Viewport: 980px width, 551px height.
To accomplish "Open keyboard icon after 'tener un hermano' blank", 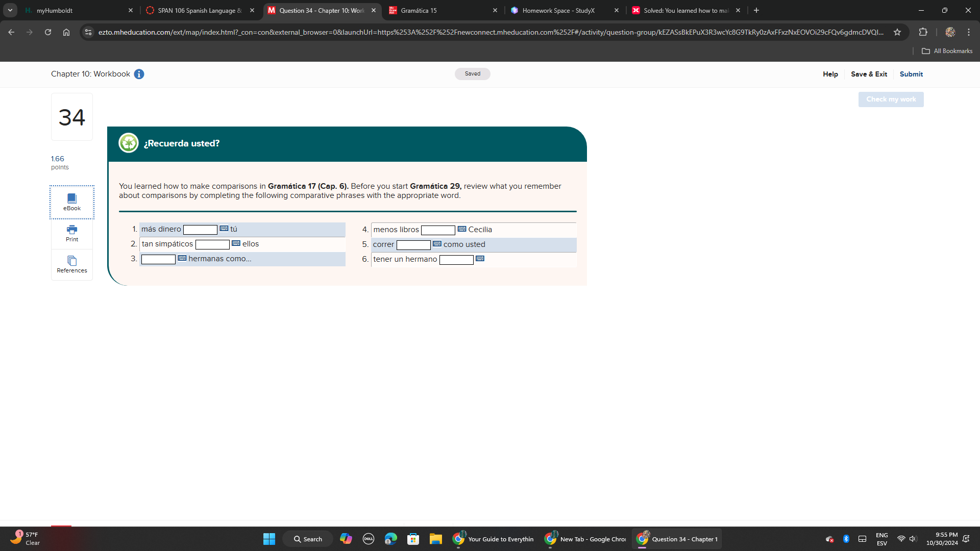I will (x=480, y=259).
